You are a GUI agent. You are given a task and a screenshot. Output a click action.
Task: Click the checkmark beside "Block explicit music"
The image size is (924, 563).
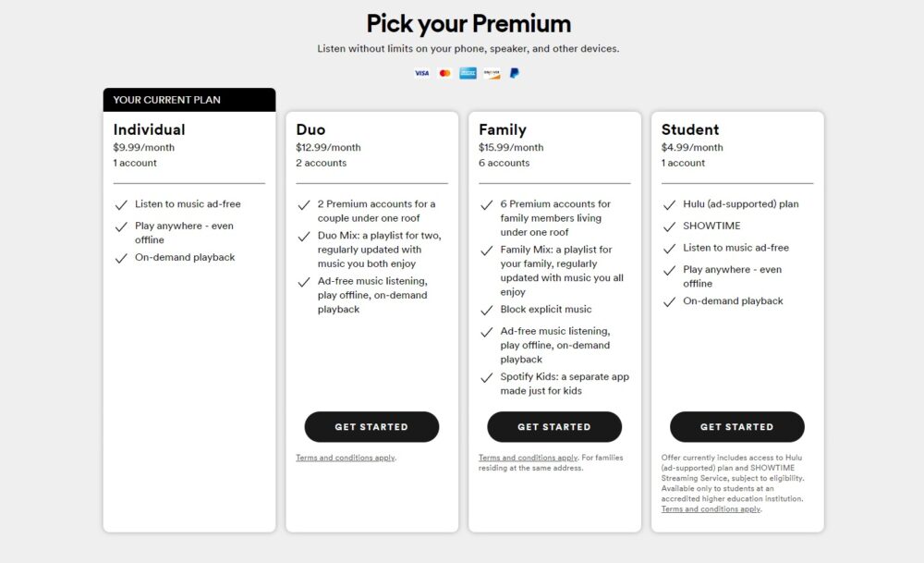point(487,310)
